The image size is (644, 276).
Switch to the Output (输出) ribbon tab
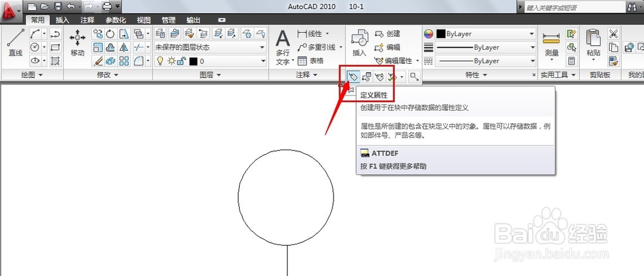pyautogui.click(x=193, y=20)
